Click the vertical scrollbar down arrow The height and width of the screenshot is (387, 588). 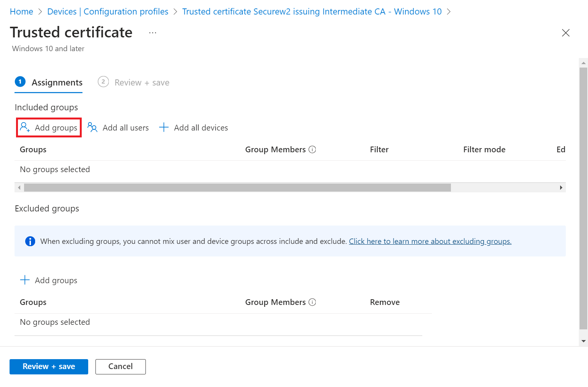point(583,341)
